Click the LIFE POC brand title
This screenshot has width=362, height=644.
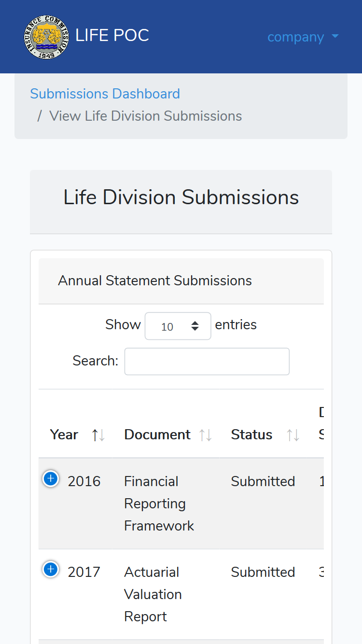112,35
